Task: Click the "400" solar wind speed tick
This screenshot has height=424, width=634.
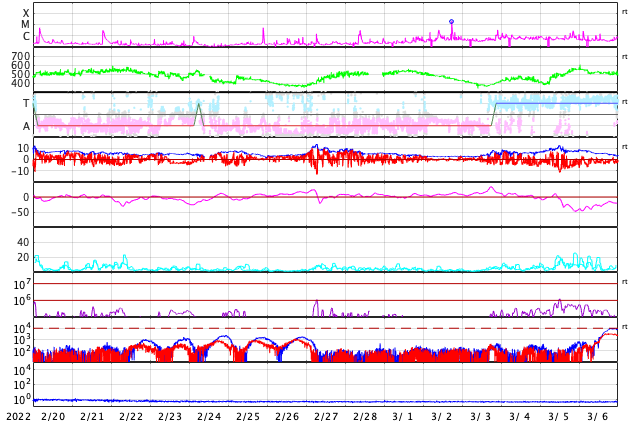Action: 21,83
